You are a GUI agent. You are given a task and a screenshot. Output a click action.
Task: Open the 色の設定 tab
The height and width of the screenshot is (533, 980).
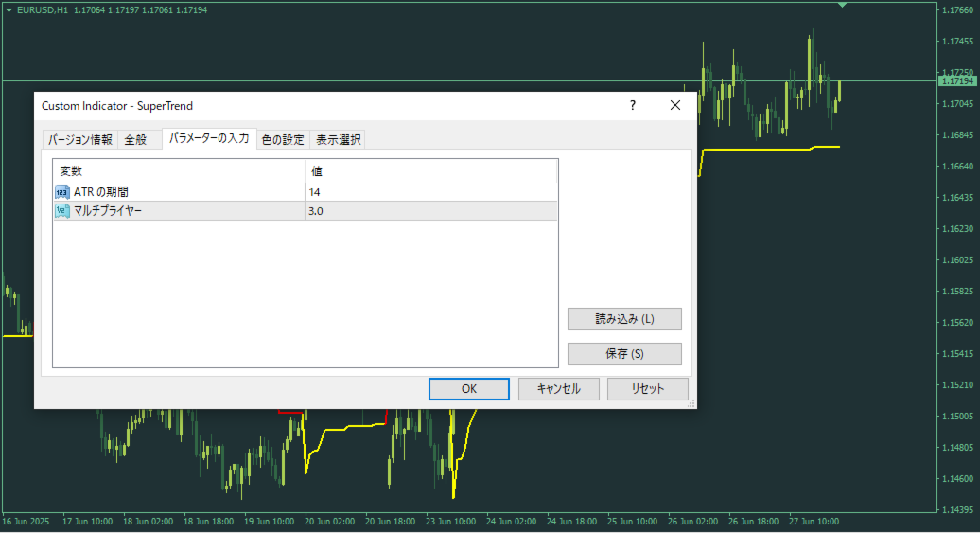[x=283, y=139]
